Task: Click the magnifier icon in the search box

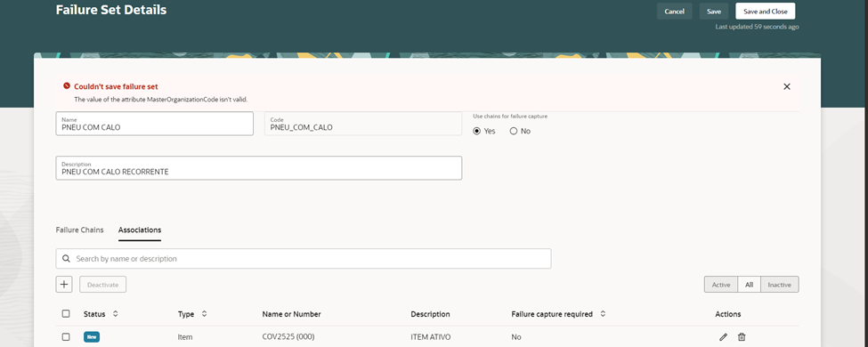Action: click(x=67, y=258)
